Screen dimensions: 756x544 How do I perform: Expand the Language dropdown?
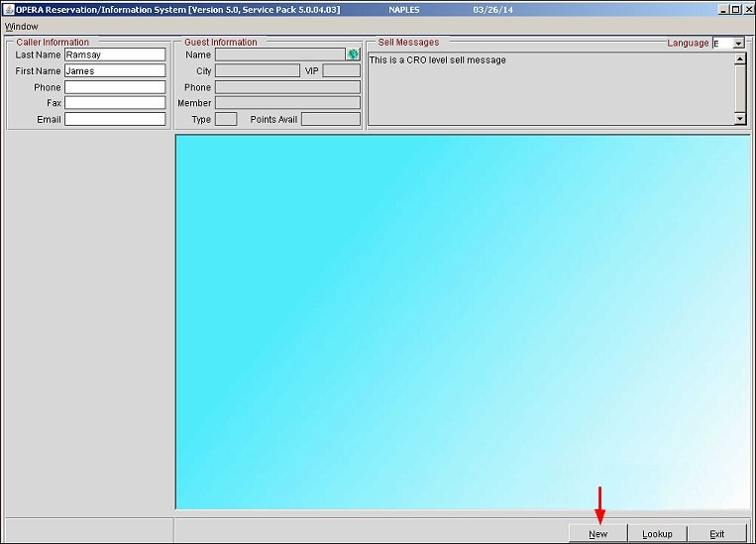(x=738, y=44)
